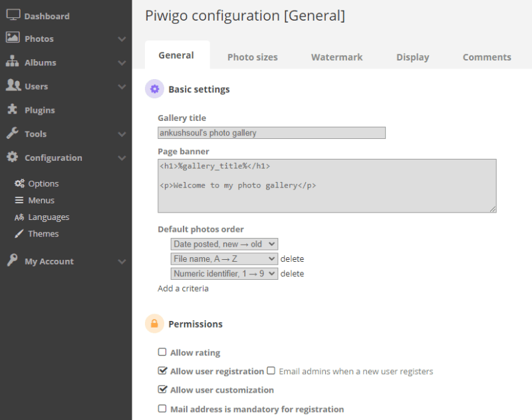Click the Tools wrench icon

pyautogui.click(x=13, y=134)
